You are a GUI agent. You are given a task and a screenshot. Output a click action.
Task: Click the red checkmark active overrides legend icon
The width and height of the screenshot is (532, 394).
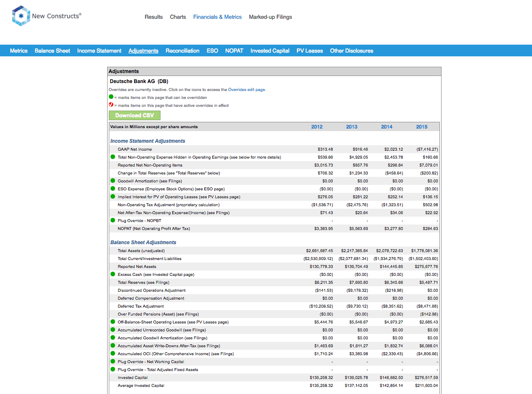[111, 105]
